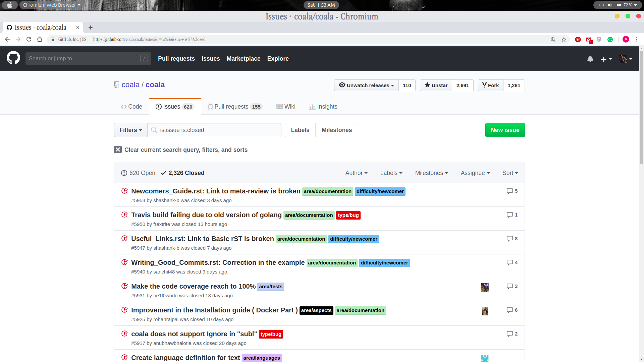Screen dimensions: 644x362
Task: Click the closed issue icon beside Newcomers_Guide.rst
Action: 124,191
